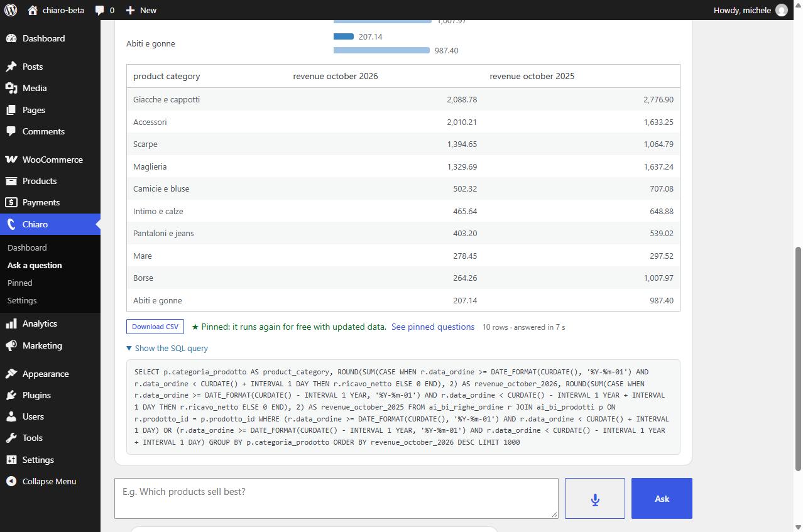Follow the See pinned questions link
Viewport: 803px width, 532px height.
point(433,327)
